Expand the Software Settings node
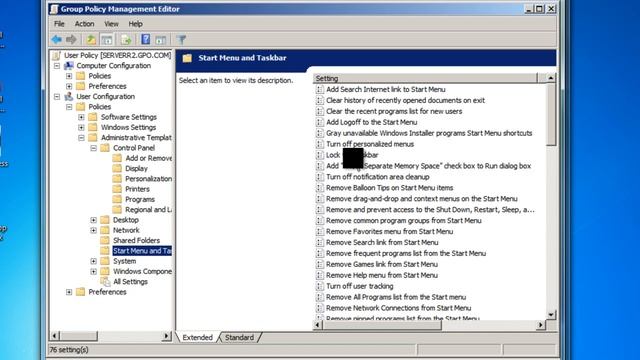The width and height of the screenshot is (640, 360). tap(81, 117)
